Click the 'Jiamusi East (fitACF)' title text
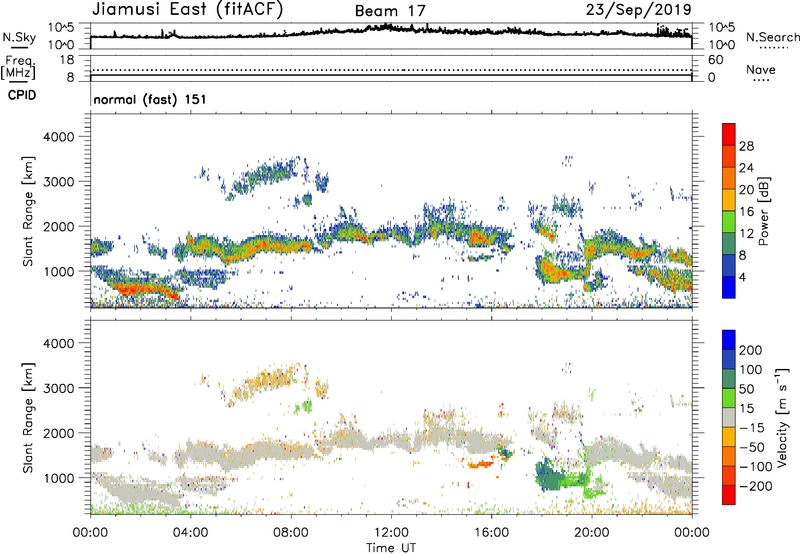 tap(187, 9)
